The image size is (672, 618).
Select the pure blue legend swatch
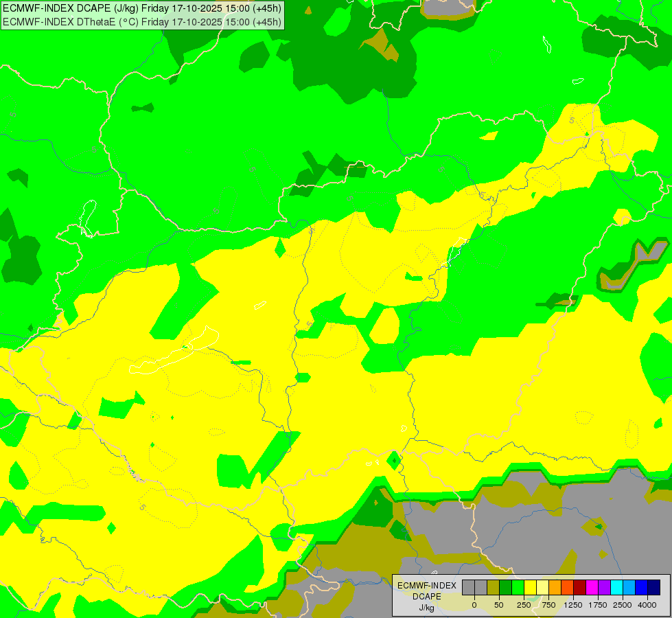pyautogui.click(x=642, y=588)
